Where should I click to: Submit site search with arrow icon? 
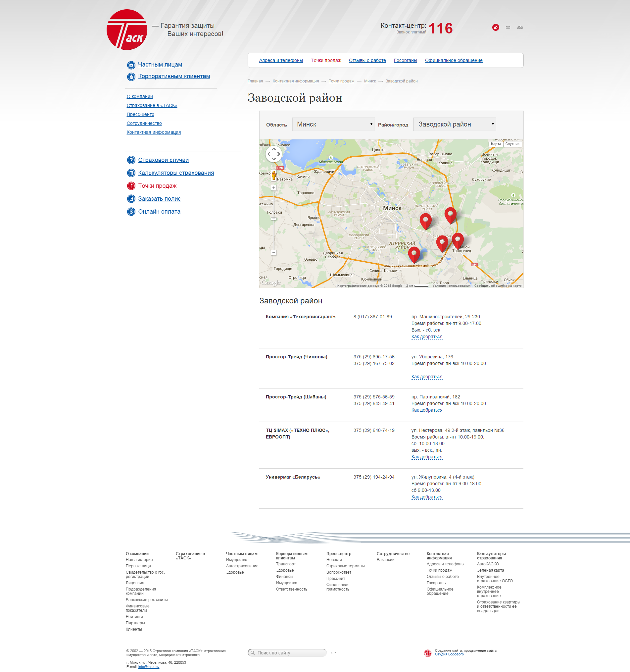tap(333, 652)
